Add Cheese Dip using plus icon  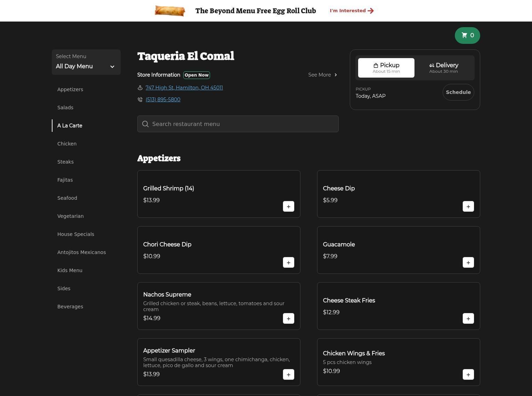[x=468, y=206]
